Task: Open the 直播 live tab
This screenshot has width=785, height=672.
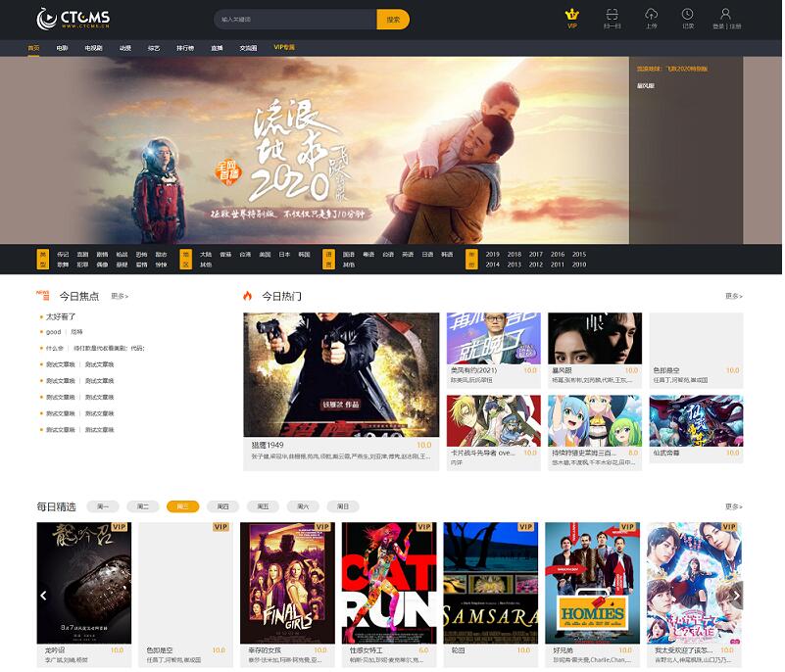Action: (x=217, y=48)
